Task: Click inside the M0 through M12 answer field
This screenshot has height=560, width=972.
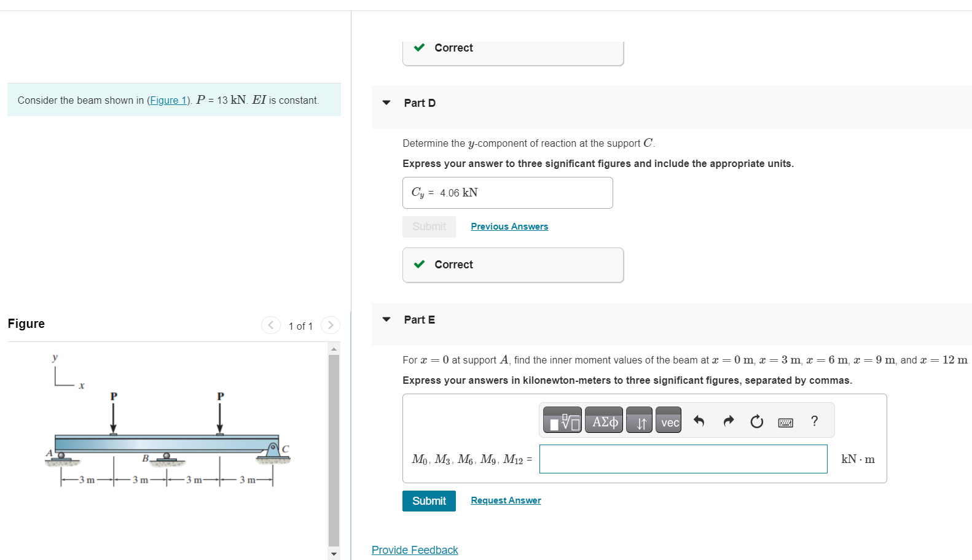Action: click(x=683, y=459)
